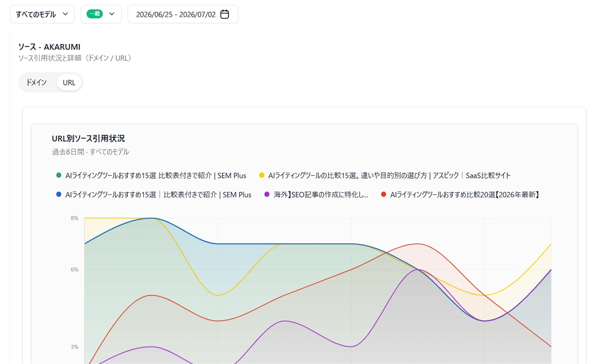Click legend text AIライティングツールおすすめ比較20選【2026年最新】

click(466, 195)
